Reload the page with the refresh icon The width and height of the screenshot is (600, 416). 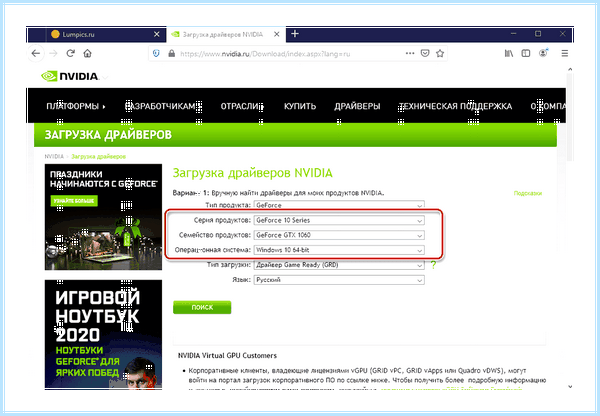tap(70, 53)
